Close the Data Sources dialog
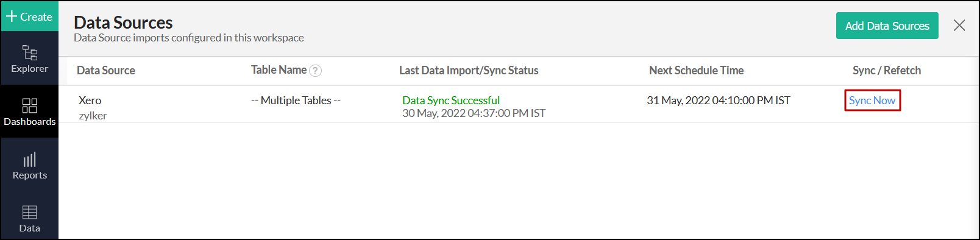Image resolution: width=980 pixels, height=240 pixels. click(959, 26)
